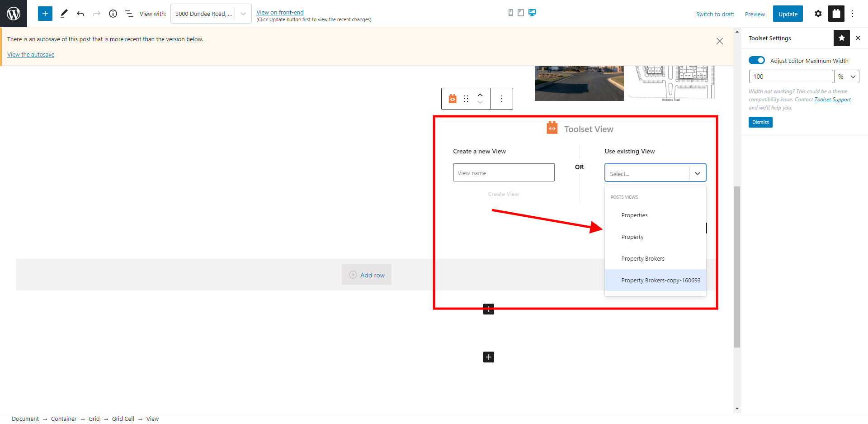Viewport: 868px width, 424px height.
Task: Choose Properties from the views list
Action: pyautogui.click(x=656, y=215)
